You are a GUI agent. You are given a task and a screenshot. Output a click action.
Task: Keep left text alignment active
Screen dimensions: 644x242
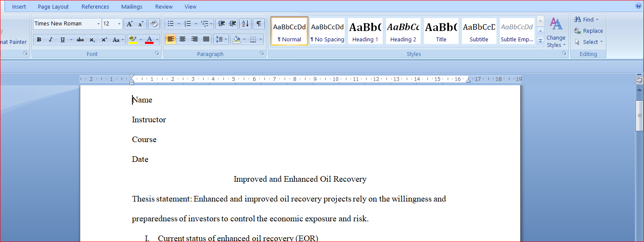[171, 40]
